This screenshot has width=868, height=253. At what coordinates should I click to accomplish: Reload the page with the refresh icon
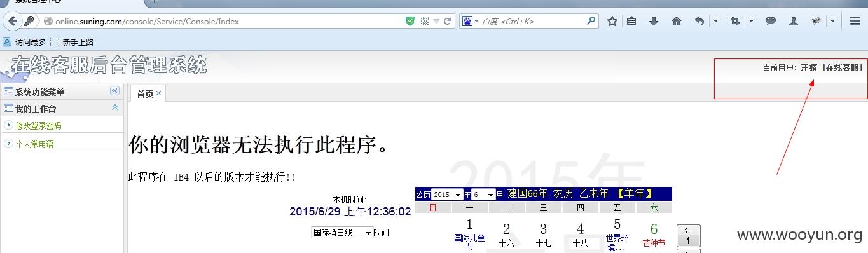(x=448, y=21)
